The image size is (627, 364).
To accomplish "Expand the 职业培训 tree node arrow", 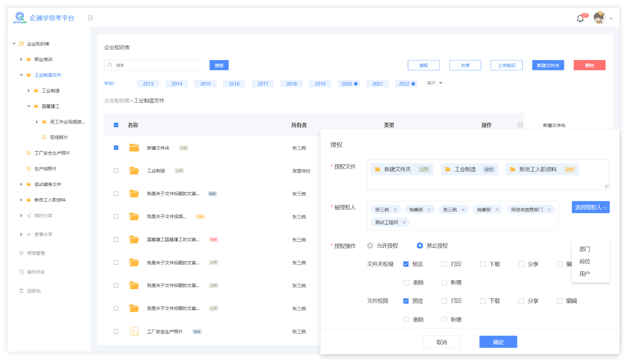I will pyautogui.click(x=21, y=59).
